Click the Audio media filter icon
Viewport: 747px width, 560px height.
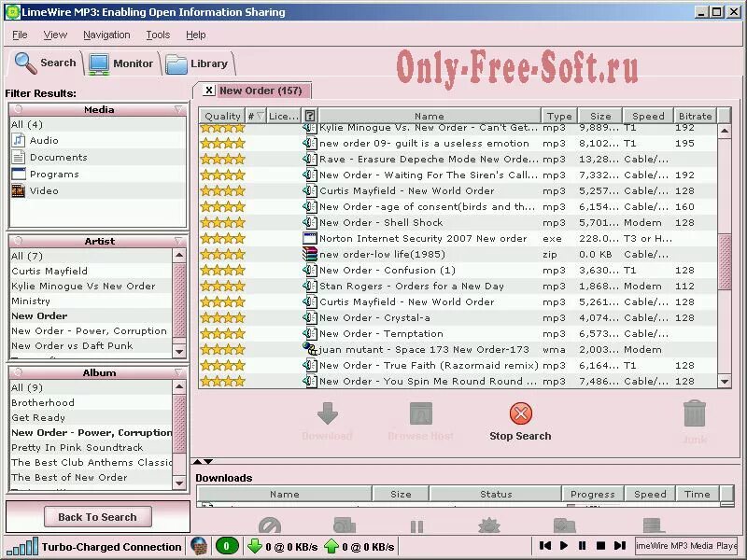[x=18, y=141]
